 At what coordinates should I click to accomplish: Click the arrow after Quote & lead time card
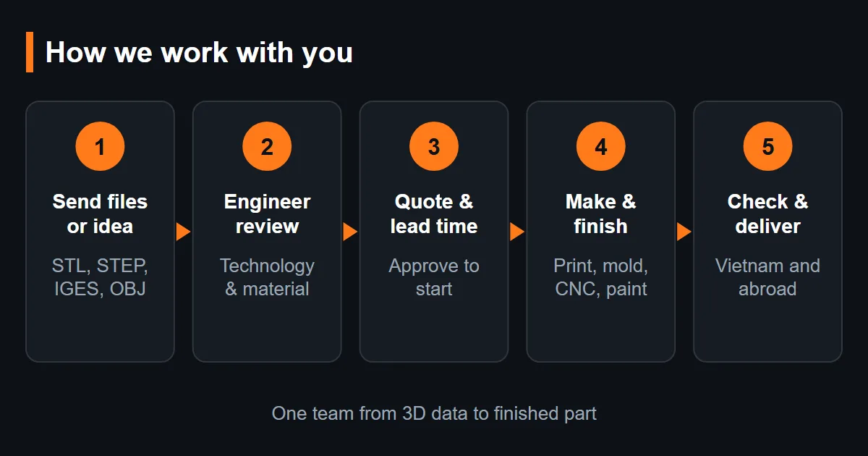517,232
